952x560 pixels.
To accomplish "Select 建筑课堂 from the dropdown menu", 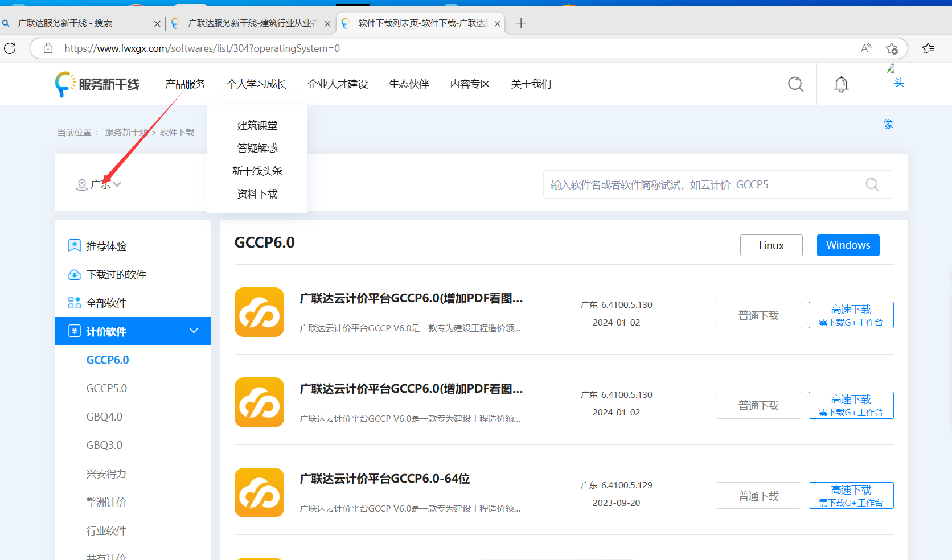I will pos(257,125).
